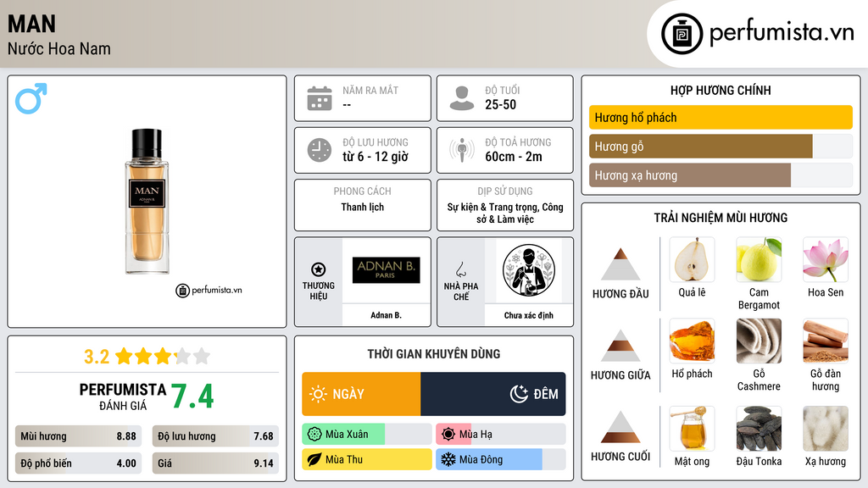This screenshot has width=868, height=488.
Task: Click the 3.2 star rating stars
Action: 163,357
